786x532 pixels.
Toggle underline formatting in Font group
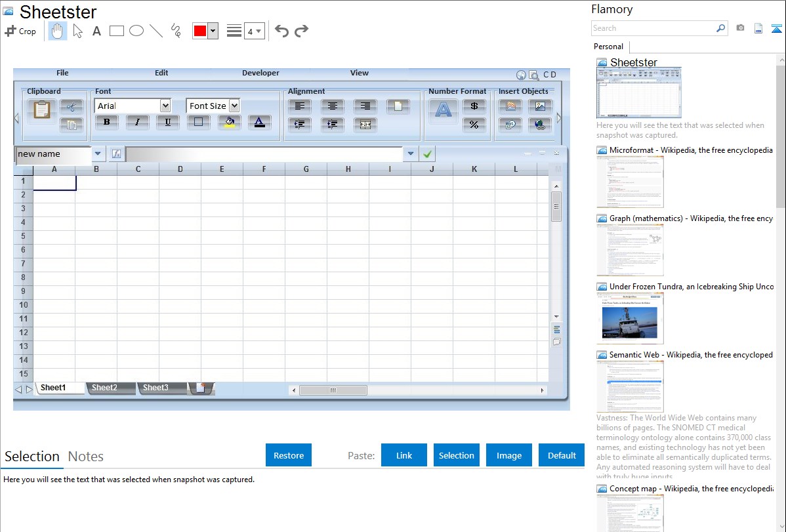[x=168, y=122]
